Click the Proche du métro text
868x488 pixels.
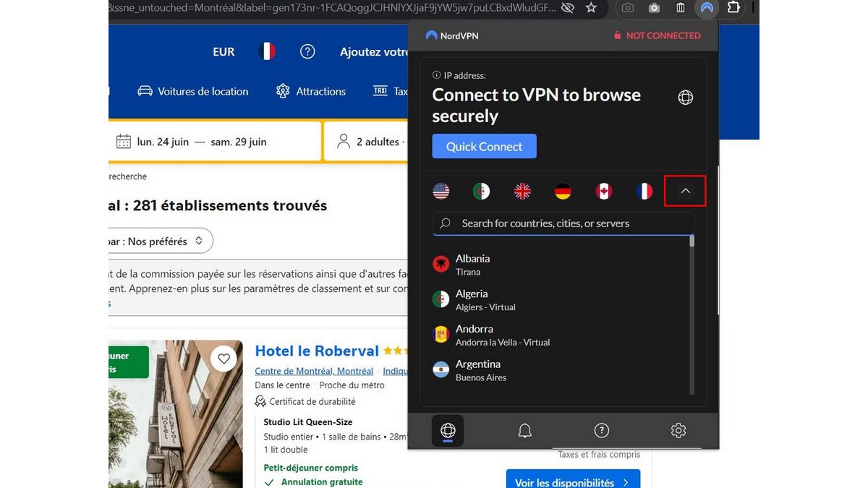point(352,385)
